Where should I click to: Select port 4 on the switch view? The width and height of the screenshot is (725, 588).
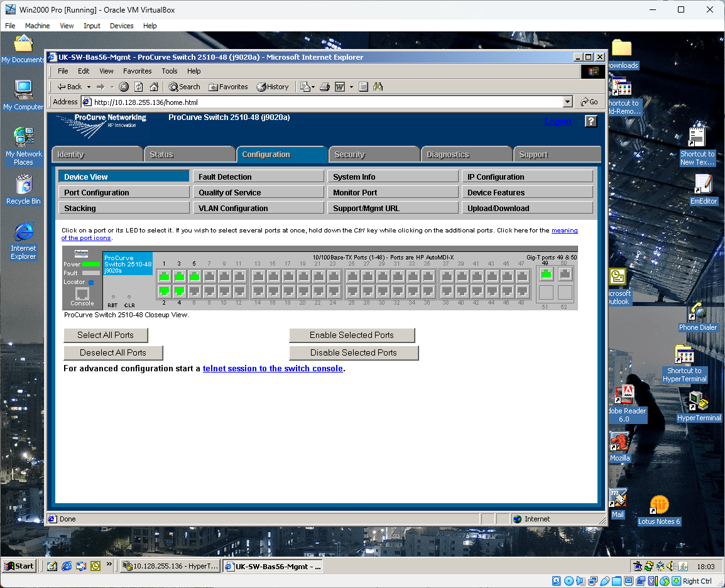click(x=180, y=291)
